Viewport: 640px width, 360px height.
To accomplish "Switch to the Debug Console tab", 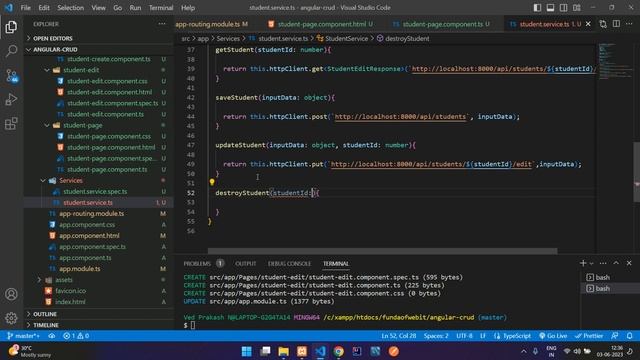I will coord(289,264).
